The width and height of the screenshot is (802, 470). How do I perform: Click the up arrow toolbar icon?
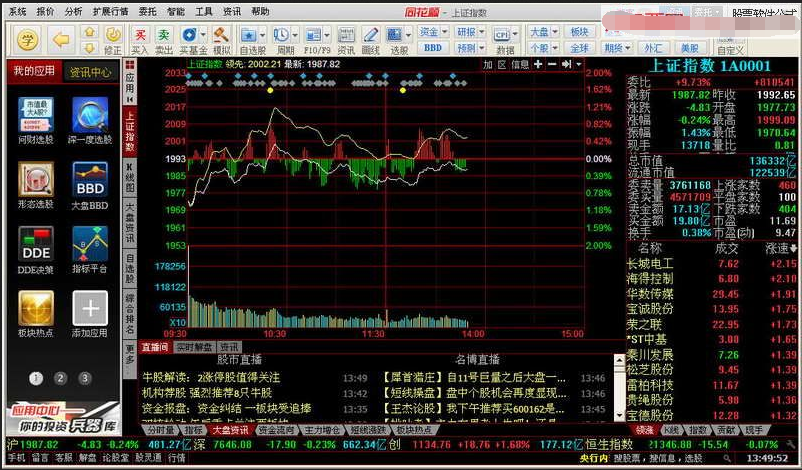tap(90, 32)
